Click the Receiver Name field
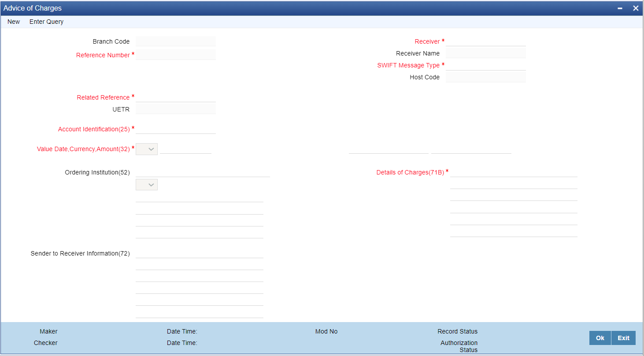 [486, 53]
